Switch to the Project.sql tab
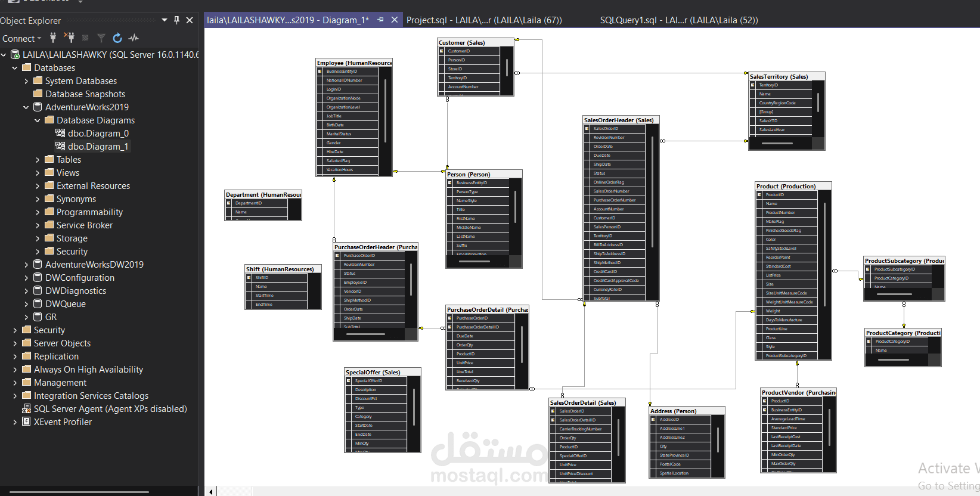 point(484,20)
